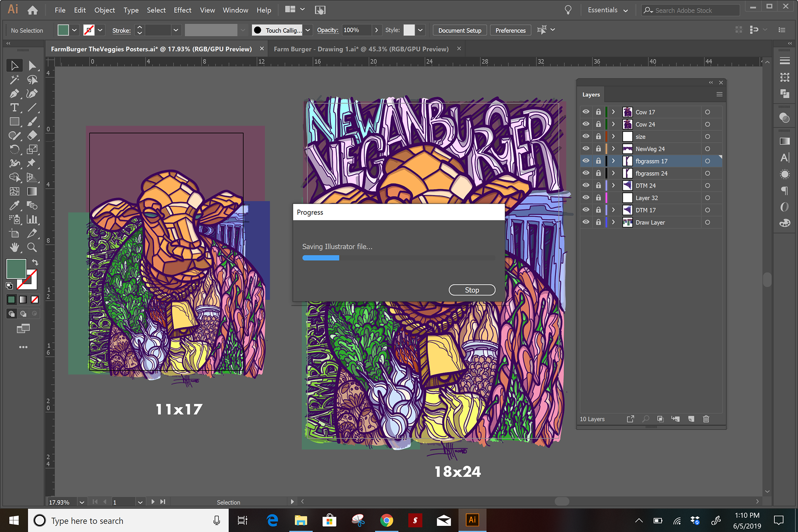The height and width of the screenshot is (532, 798).
Task: Select the Column Graph tool
Action: click(x=32, y=219)
